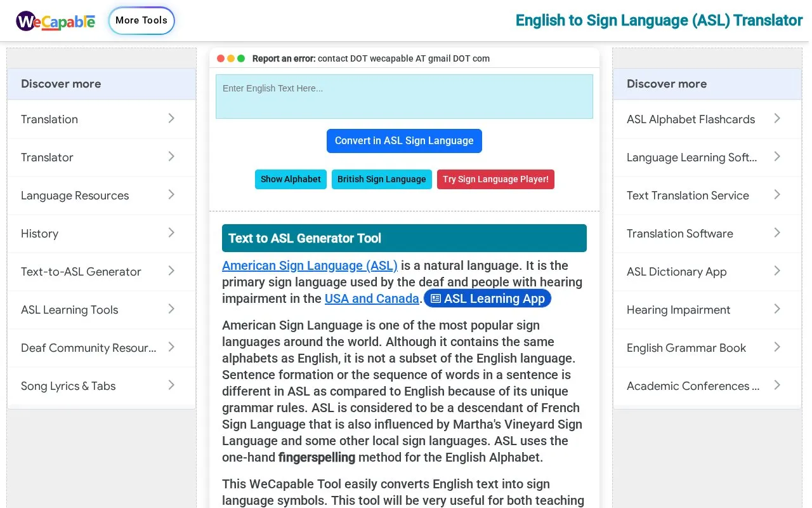Screen dimensions: 812x508
Task: Click the Song Lyrics & Tabs chevron
Action: point(171,385)
